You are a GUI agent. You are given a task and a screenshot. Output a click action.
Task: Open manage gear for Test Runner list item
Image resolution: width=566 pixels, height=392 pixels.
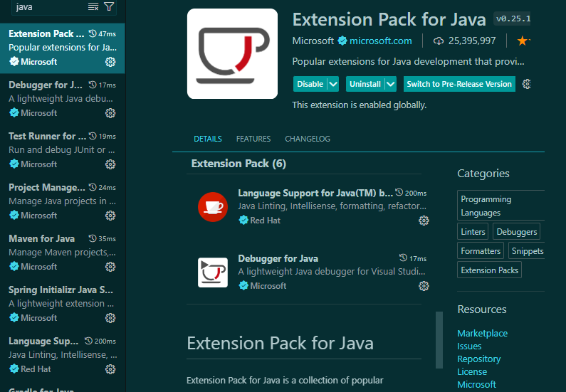point(110,164)
